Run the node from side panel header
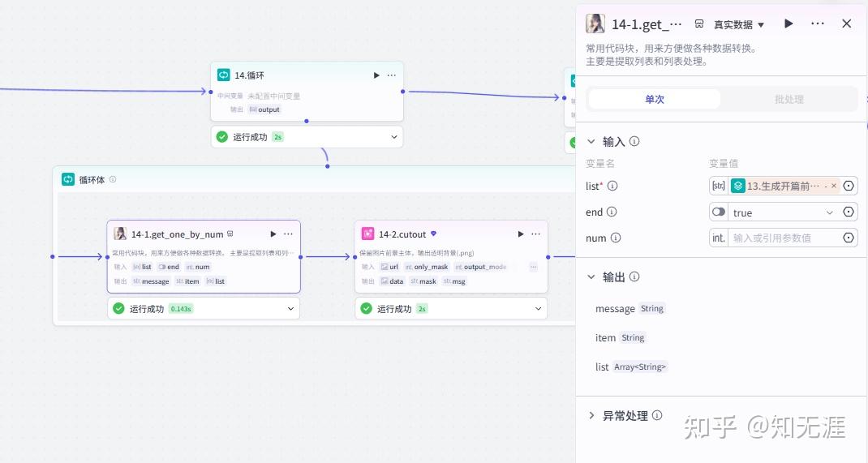Screen dimensions: 868x463 pos(789,24)
